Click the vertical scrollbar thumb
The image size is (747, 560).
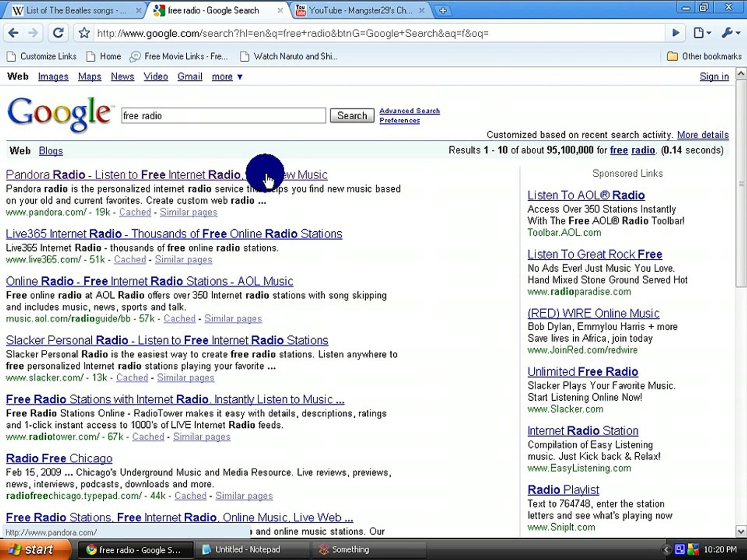tap(741, 183)
